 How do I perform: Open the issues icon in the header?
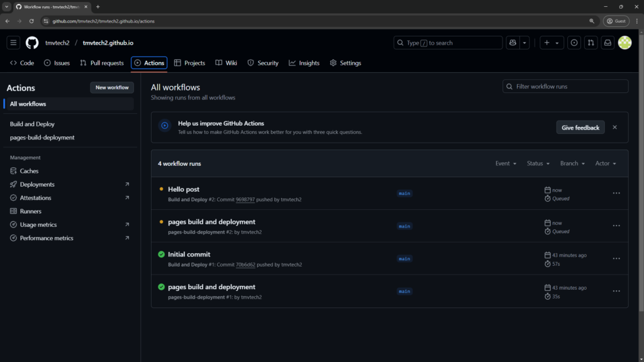[574, 43]
